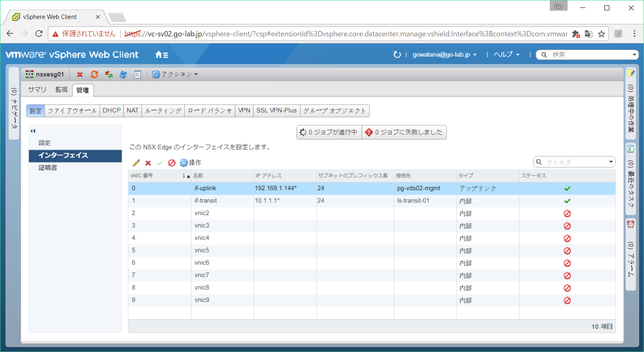This screenshot has height=352, width=644.
Task: Select the 管理 tab
Action: tap(83, 90)
